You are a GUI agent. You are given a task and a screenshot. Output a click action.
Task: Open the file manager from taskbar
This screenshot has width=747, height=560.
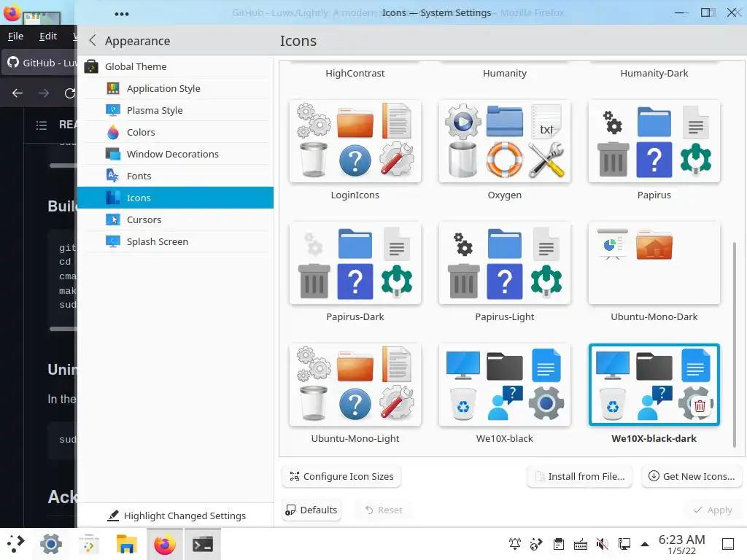pos(127,544)
